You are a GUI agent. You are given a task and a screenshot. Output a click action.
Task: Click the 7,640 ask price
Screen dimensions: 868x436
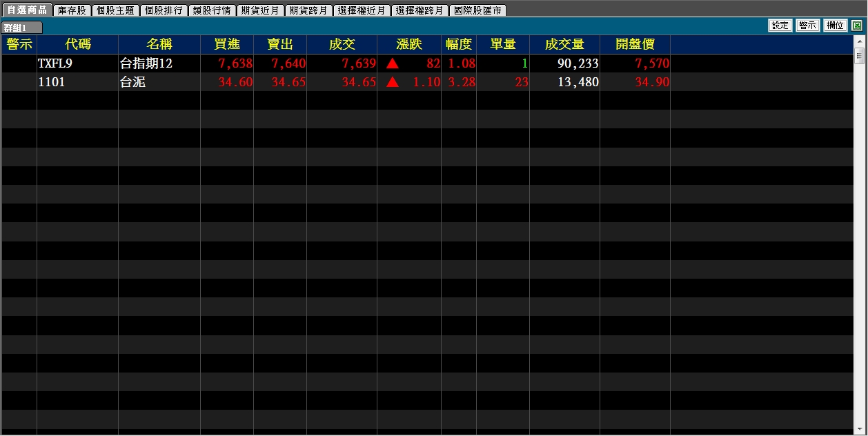tap(288, 63)
